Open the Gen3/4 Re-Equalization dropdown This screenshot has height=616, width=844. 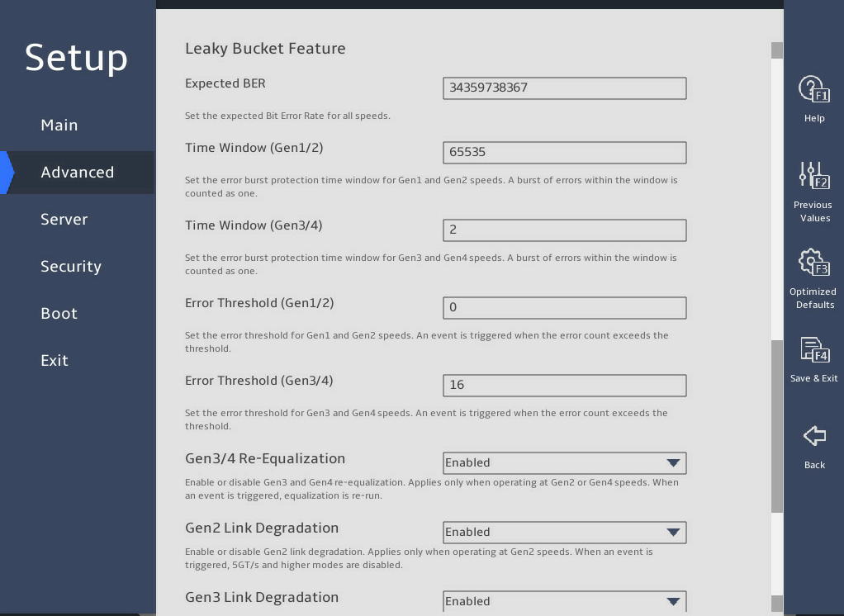coord(565,463)
